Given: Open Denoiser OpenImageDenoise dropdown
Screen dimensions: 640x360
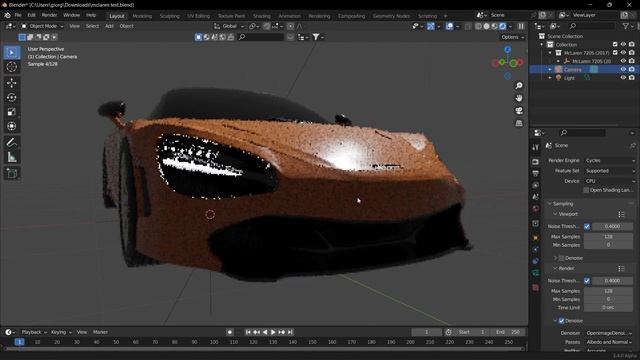Looking at the screenshot, I should coord(609,333).
